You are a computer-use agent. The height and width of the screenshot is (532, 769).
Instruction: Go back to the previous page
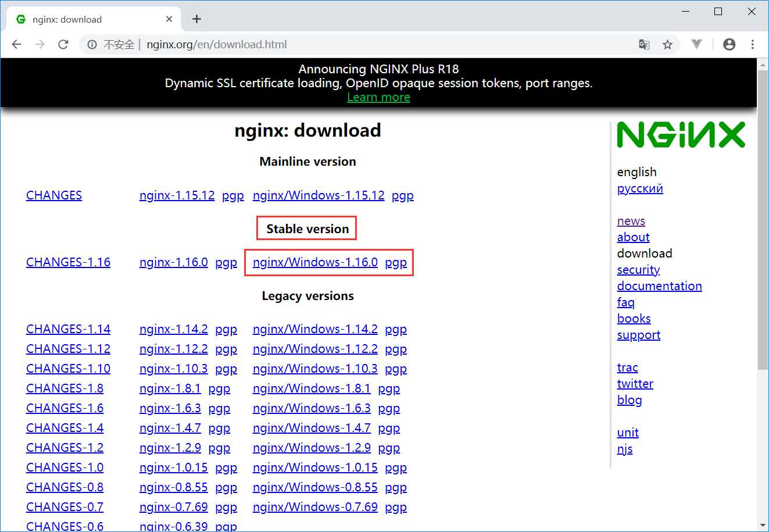(x=16, y=44)
